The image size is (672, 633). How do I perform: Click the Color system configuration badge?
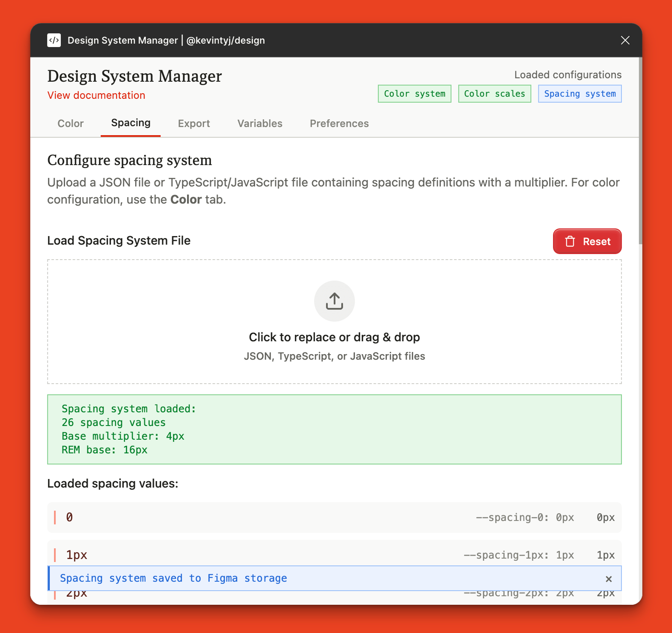point(414,94)
